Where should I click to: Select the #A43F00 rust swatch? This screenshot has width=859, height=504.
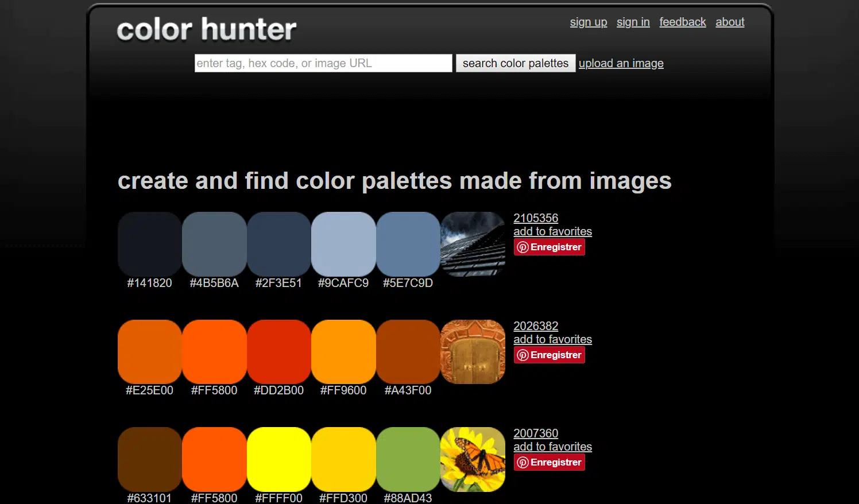click(x=408, y=352)
